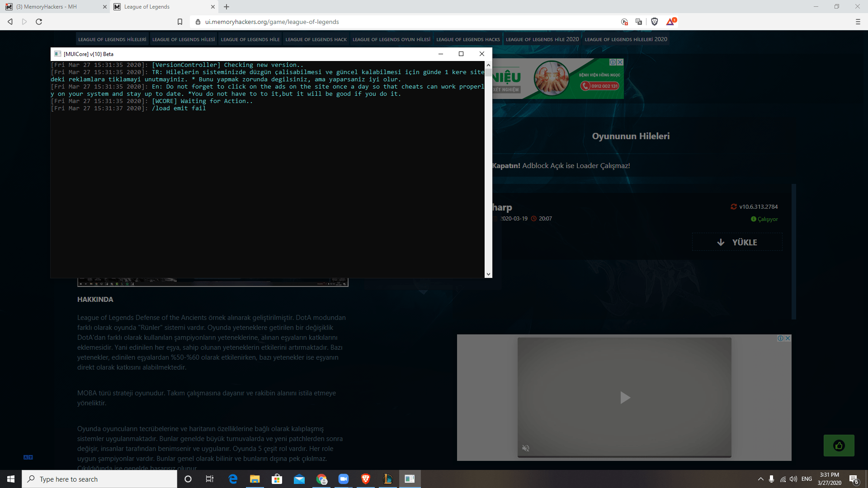Open the Windows notification center
Image resolution: width=868 pixels, height=488 pixels.
coord(854,479)
